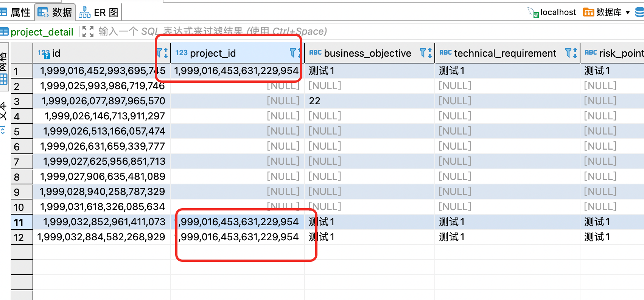
Task: Click the sort arrows in business_objective header
Action: point(430,53)
